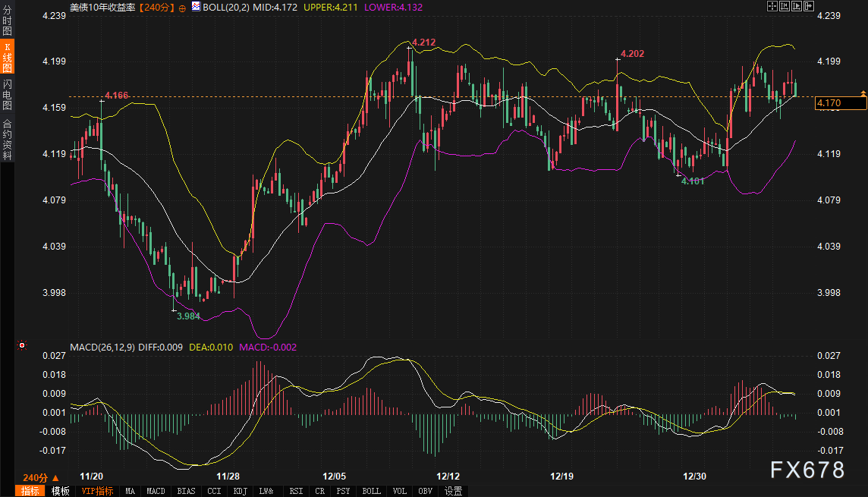Open 闪电图 from the left sidebar
868x497 pixels.
(7, 95)
